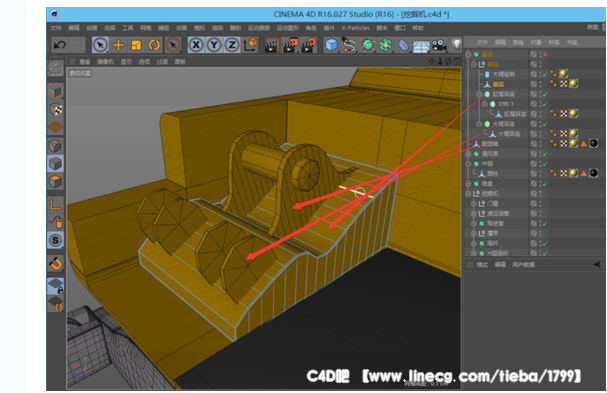Screen dimensions: 607x393
Task: Expand the 挖掘机 null group
Action: [x=468, y=193]
